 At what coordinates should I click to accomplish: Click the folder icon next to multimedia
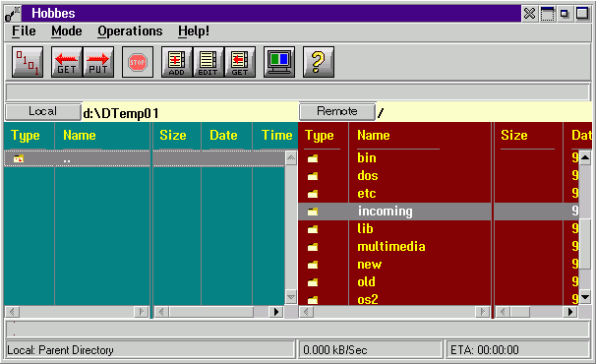pos(313,247)
